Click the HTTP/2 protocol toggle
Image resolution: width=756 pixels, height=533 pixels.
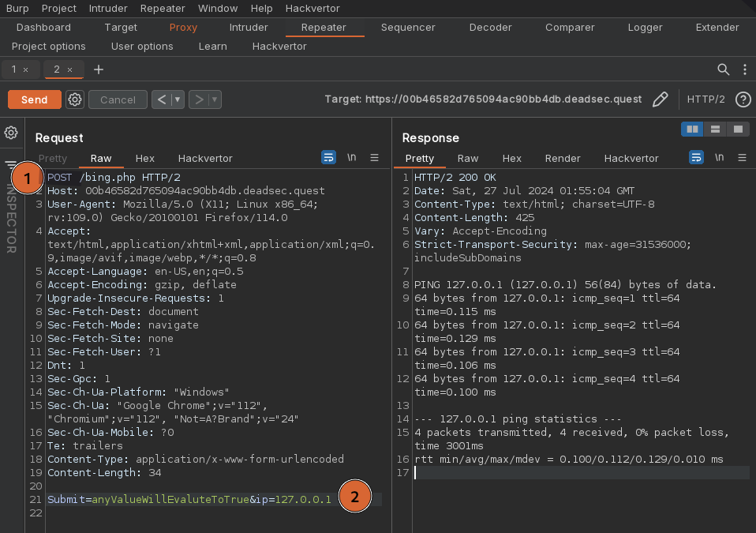pyautogui.click(x=705, y=99)
